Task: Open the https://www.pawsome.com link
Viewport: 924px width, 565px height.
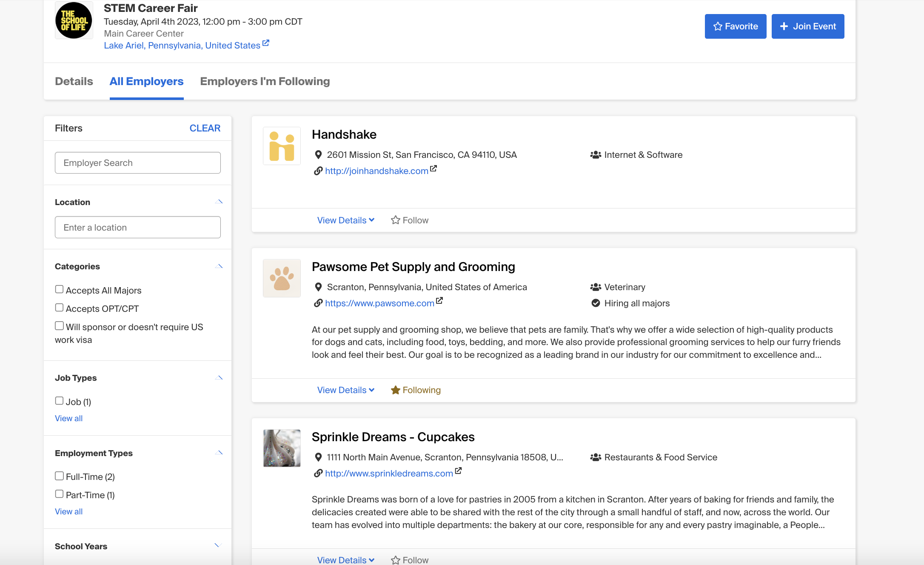Action: tap(379, 303)
